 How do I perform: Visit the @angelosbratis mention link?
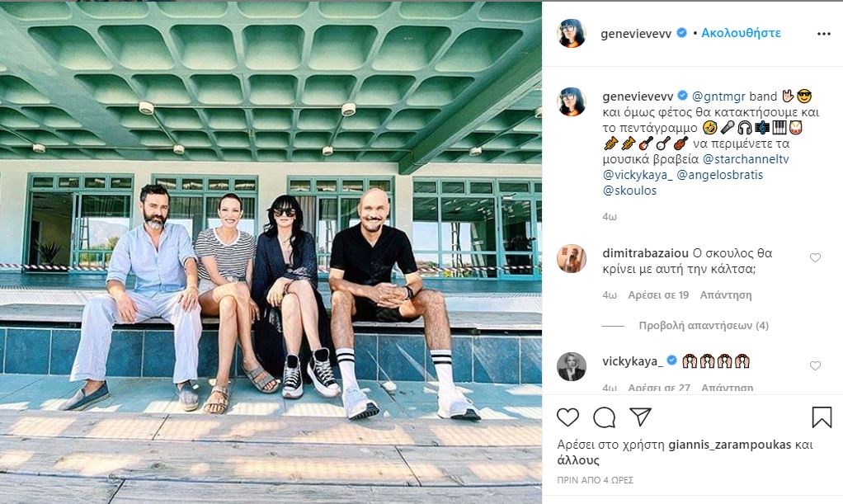point(719,175)
